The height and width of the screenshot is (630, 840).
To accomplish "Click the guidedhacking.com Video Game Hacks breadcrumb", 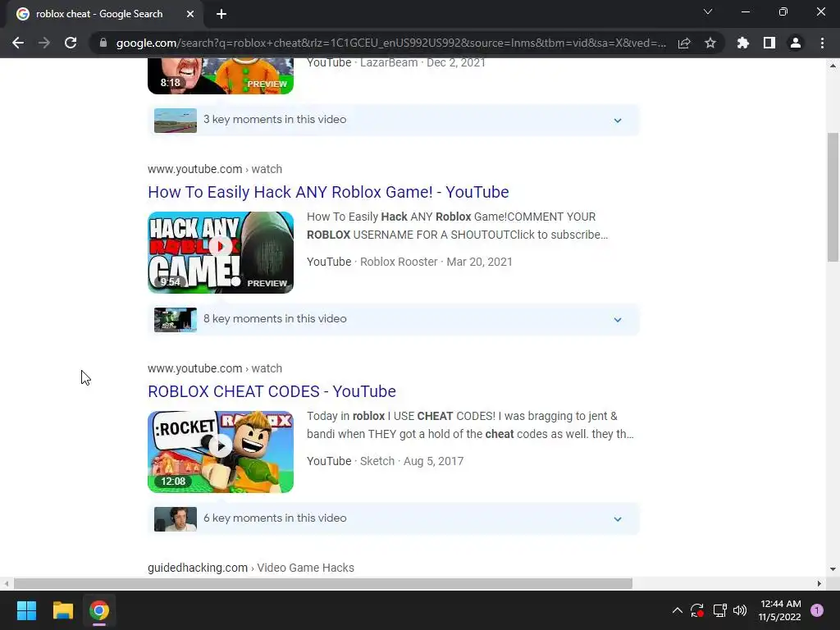I will pos(251,568).
